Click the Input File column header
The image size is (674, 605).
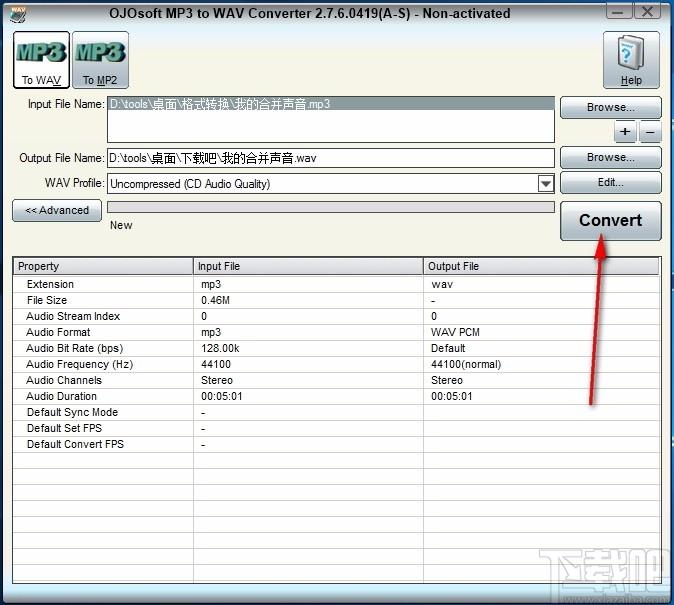tap(308, 266)
